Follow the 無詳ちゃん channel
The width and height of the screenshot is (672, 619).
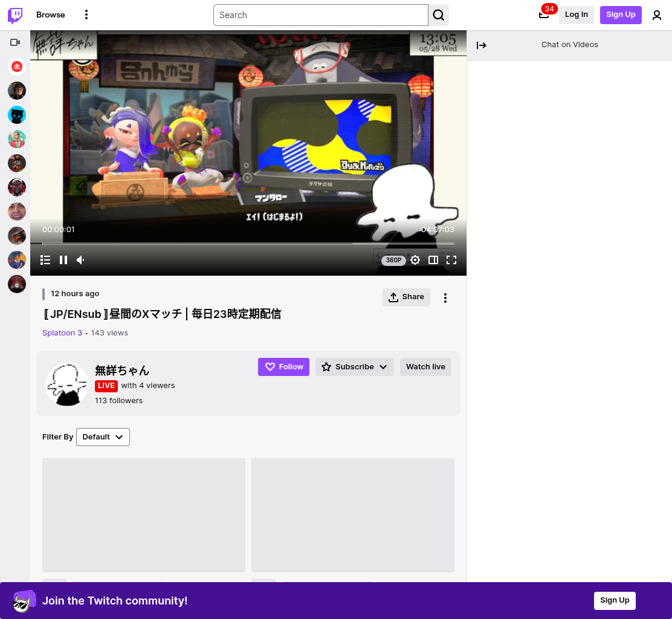tap(283, 367)
